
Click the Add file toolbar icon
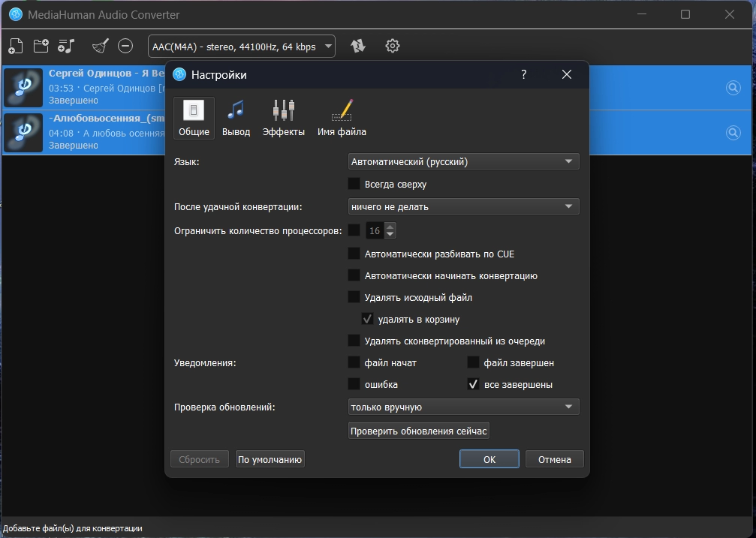15,47
